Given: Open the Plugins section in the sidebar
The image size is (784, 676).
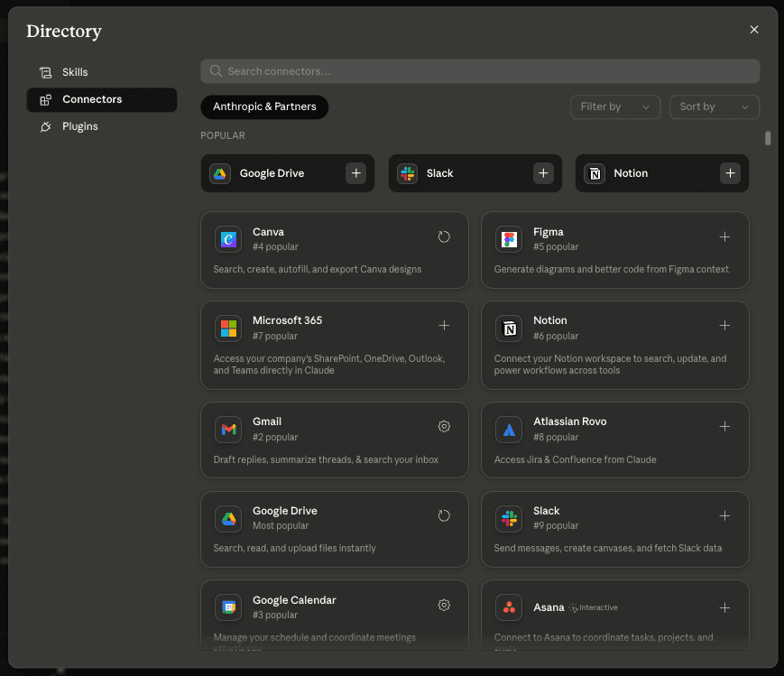Looking at the screenshot, I should 102,126.
